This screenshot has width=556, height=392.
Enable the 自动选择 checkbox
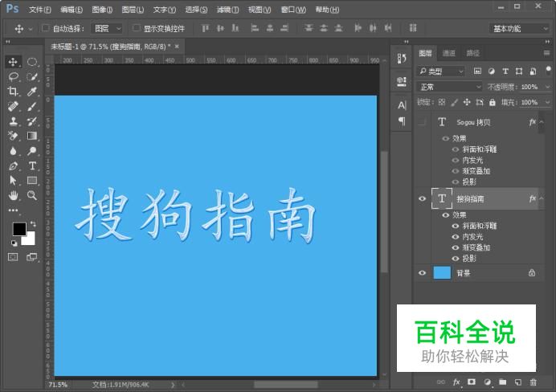click(x=45, y=28)
